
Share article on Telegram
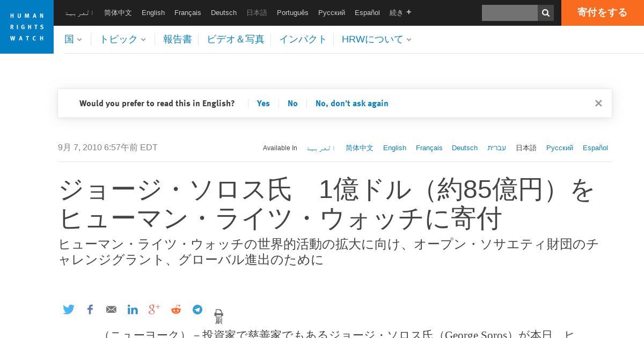coord(197,310)
